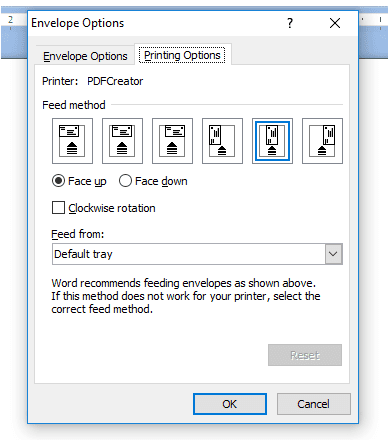Screen dimensions: 388x446
Task: Select the horizontal right-aligned envelope feed method
Action: point(172,141)
